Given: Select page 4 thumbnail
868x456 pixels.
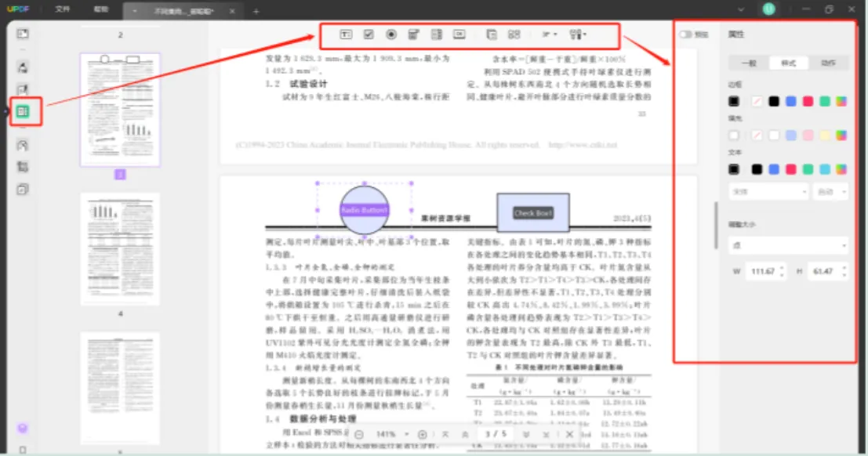Looking at the screenshot, I should 120,249.
